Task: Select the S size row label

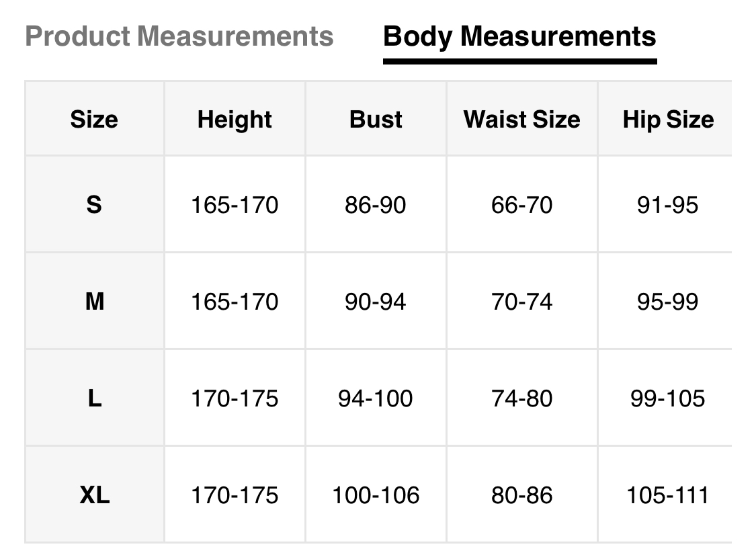Action: click(x=94, y=204)
